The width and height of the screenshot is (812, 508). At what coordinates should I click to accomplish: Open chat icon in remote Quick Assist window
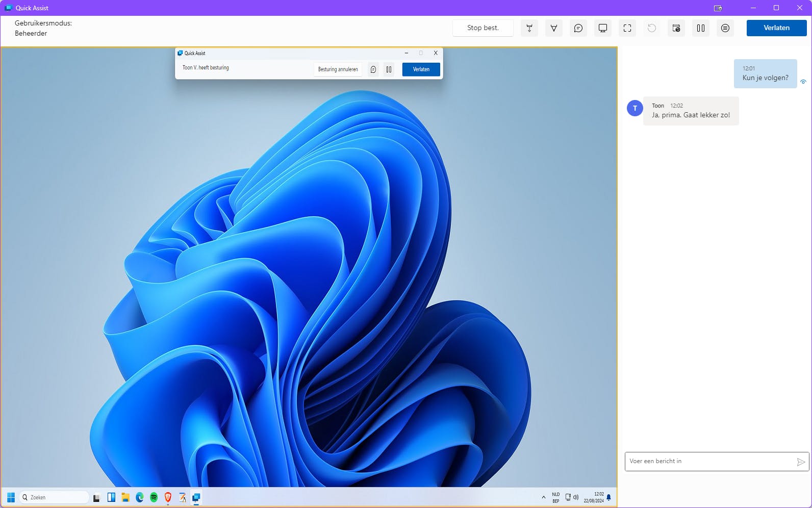(x=373, y=69)
